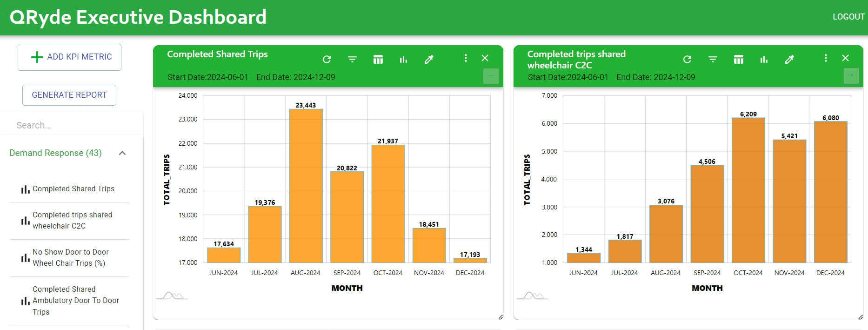This screenshot has height=330, width=868.
Task: Open more options menu for Completed Shared Trips
Action: coord(465,58)
